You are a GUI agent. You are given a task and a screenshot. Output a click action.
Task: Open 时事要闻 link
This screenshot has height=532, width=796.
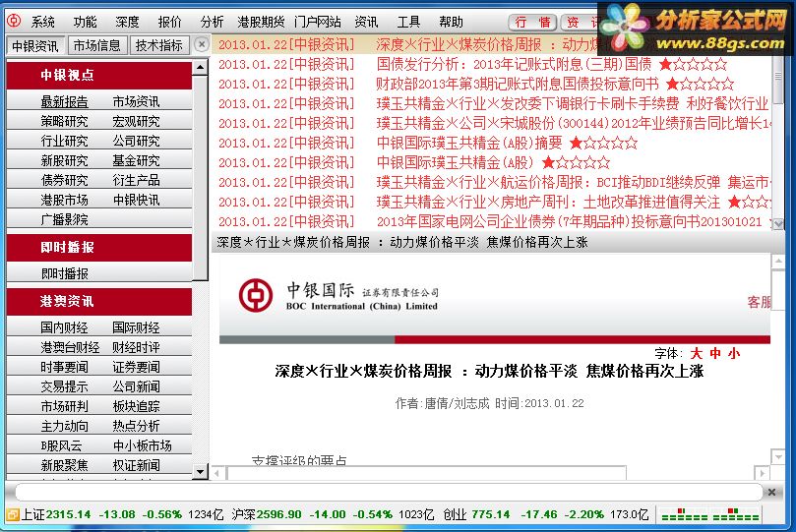tap(65, 367)
